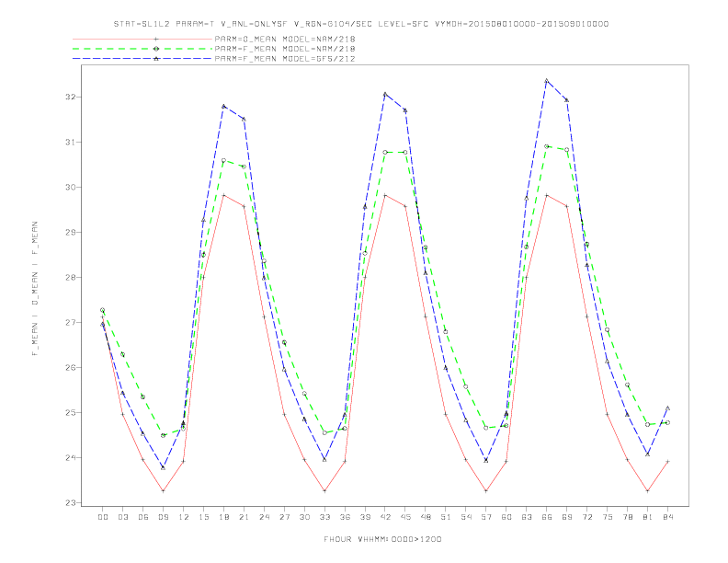Viewport: 728px width, 563px height.
Task: Click the red solid legend line sample
Action: (142, 39)
